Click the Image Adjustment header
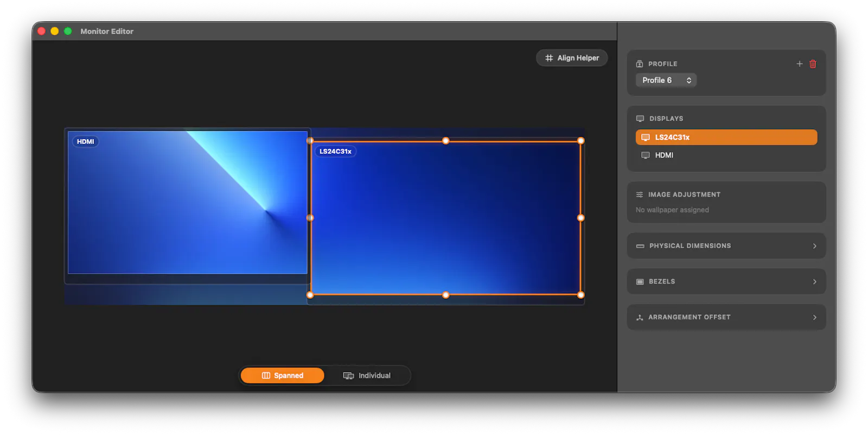Screen dimensions: 868x435 click(684, 194)
